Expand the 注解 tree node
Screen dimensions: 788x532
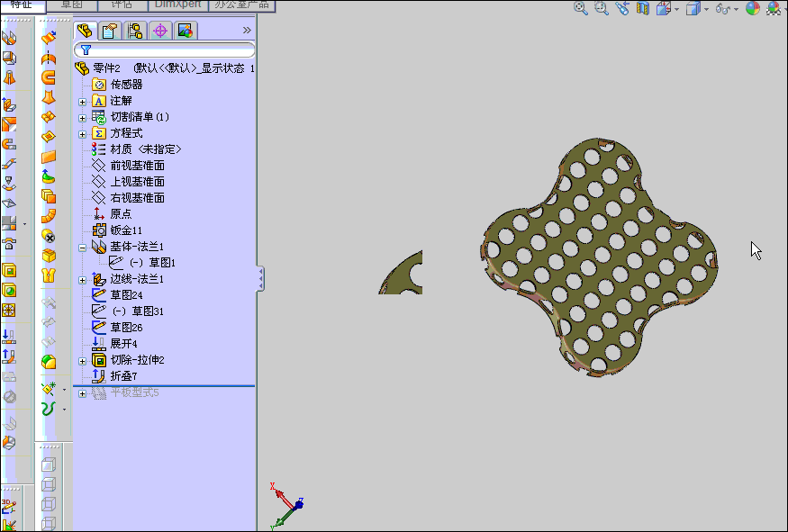pos(83,102)
